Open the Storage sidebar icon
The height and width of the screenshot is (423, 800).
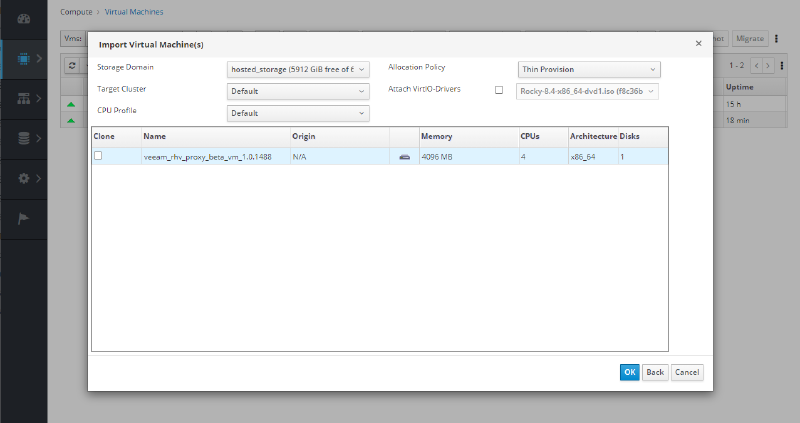click(x=23, y=138)
